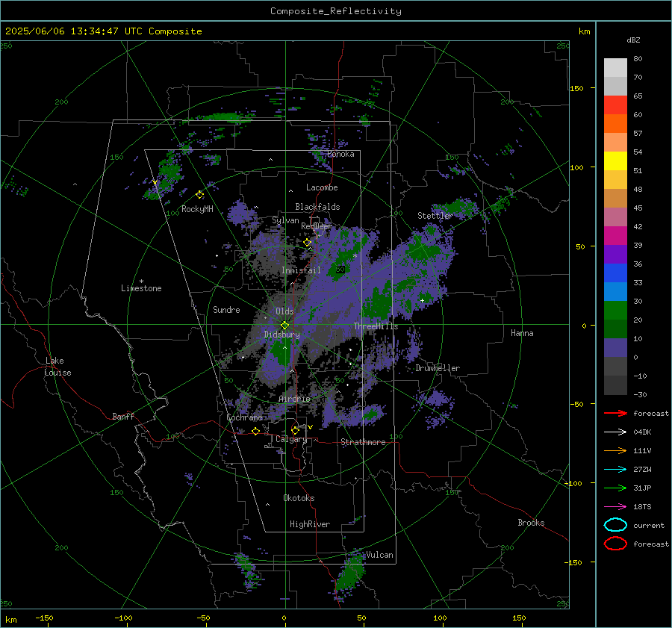672x628 pixels.
Task: Click the Drumheller label on the map
Action: pyautogui.click(x=438, y=368)
